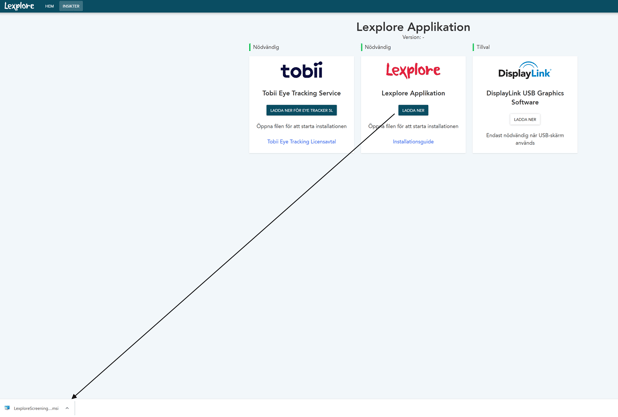Click Ladda ner under DisplayLink USB Graphics
This screenshot has width=618, height=417.
[525, 119]
